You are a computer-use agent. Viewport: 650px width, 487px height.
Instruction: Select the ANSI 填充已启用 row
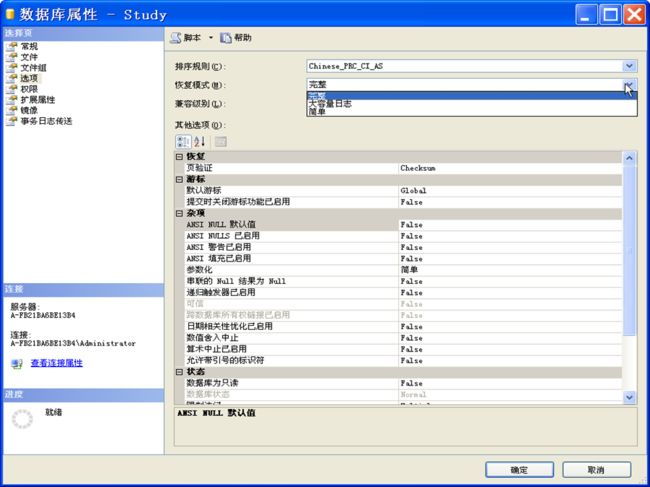pos(403,259)
